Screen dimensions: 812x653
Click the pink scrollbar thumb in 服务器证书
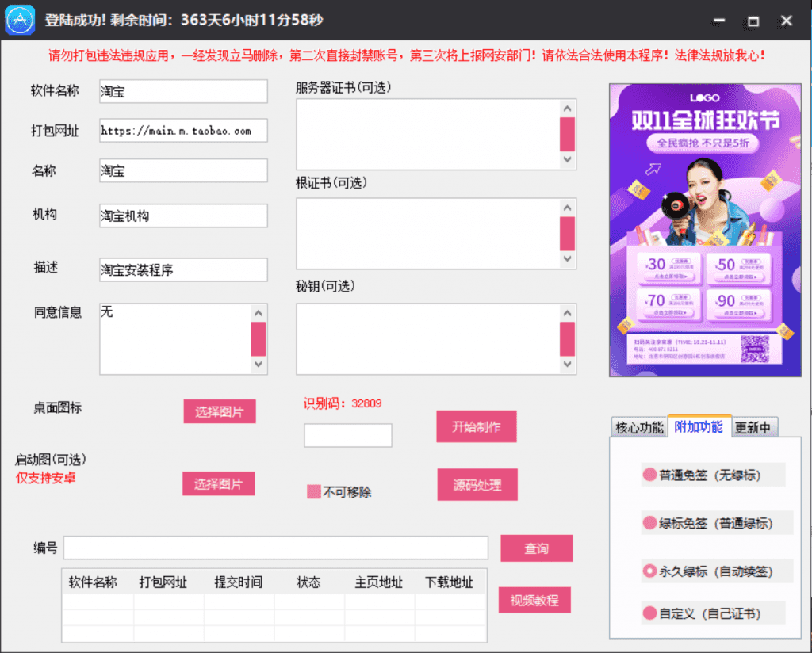(x=568, y=135)
